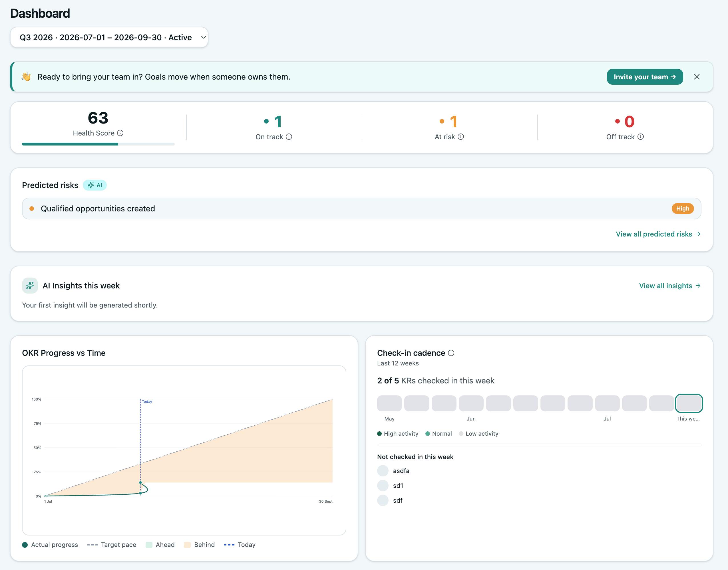
Task: Open Check-in cadence info icon
Action: click(x=451, y=353)
